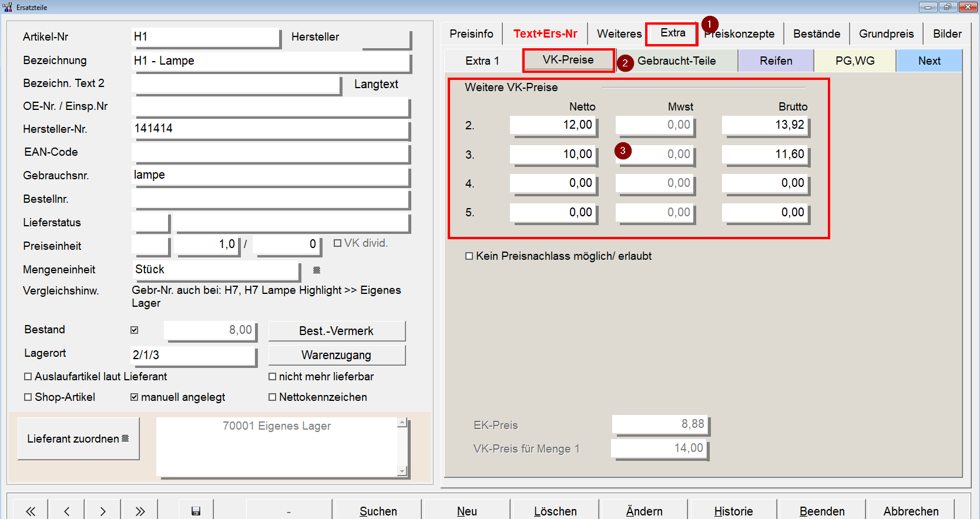
Task: Click price 3 Netto field 10,00
Action: tap(553, 155)
